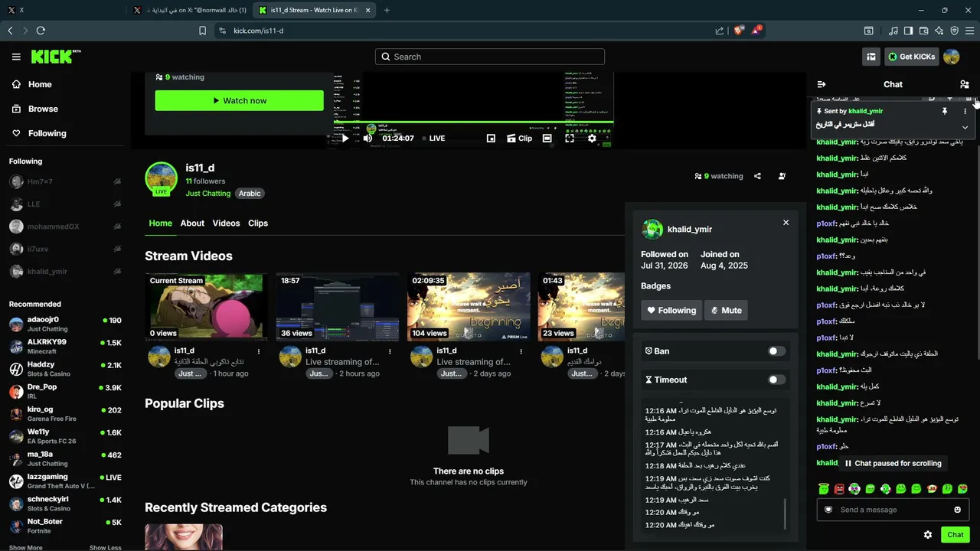
Task: Open the browser sidebar panel toggle
Action: (908, 31)
